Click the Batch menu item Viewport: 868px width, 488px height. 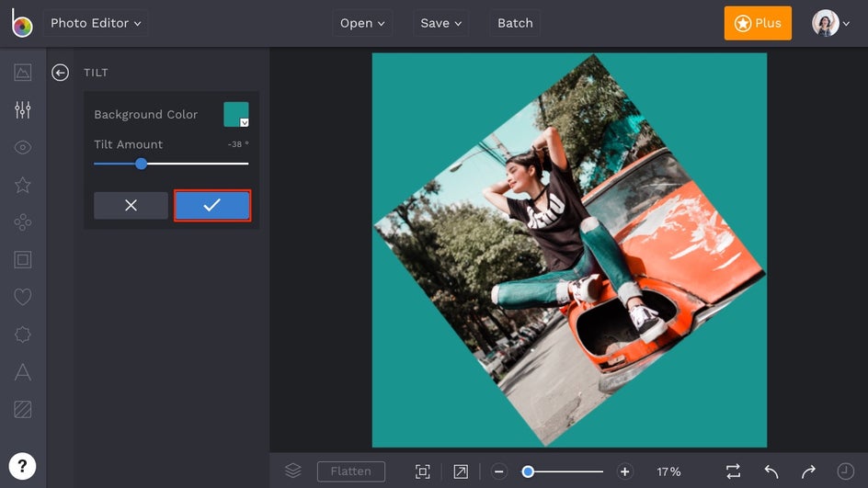pyautogui.click(x=515, y=23)
